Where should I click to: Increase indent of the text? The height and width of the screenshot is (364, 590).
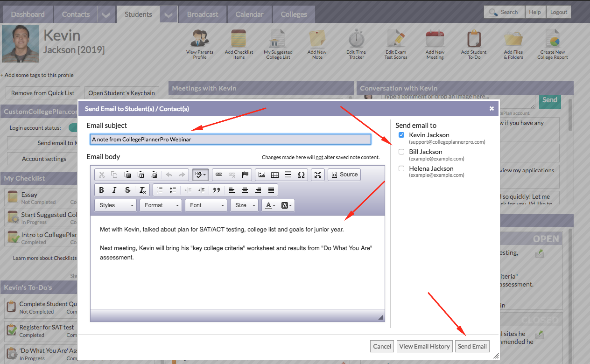pos(201,190)
